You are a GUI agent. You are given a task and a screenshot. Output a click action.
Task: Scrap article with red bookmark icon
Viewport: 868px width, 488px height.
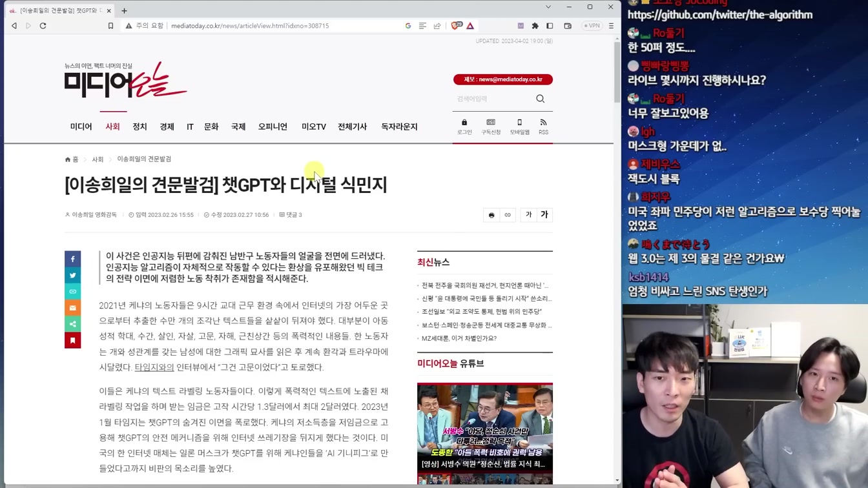73,340
